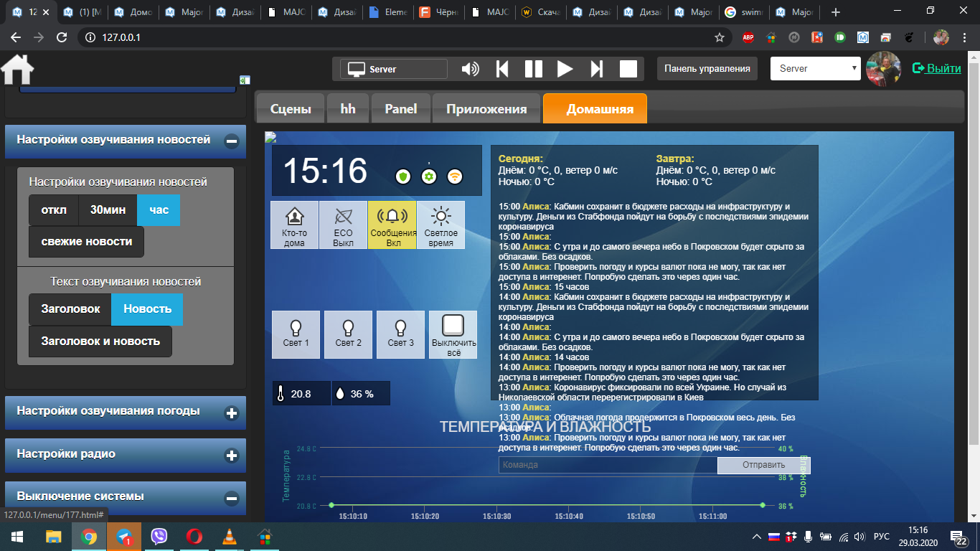The image size is (980, 551).
Task: Open the Приложения tab
Action: [486, 109]
